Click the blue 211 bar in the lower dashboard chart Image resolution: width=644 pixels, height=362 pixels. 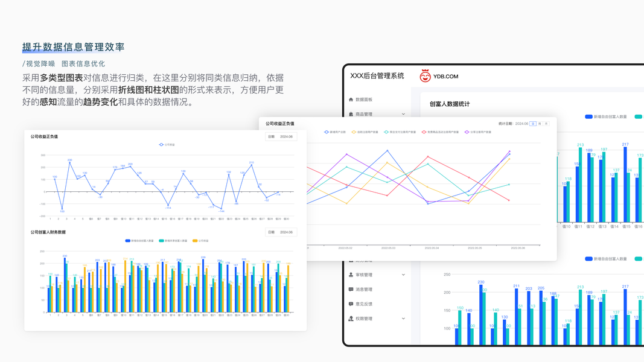click(516, 316)
